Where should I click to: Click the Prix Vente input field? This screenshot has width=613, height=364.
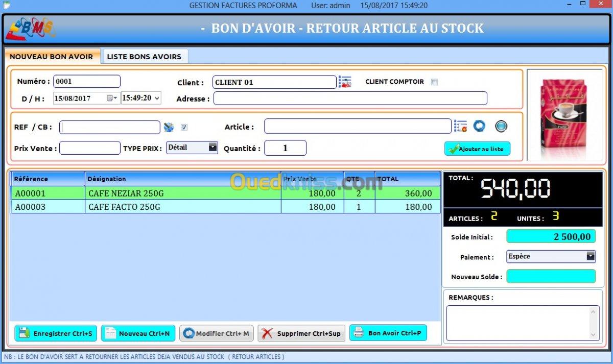click(90, 148)
